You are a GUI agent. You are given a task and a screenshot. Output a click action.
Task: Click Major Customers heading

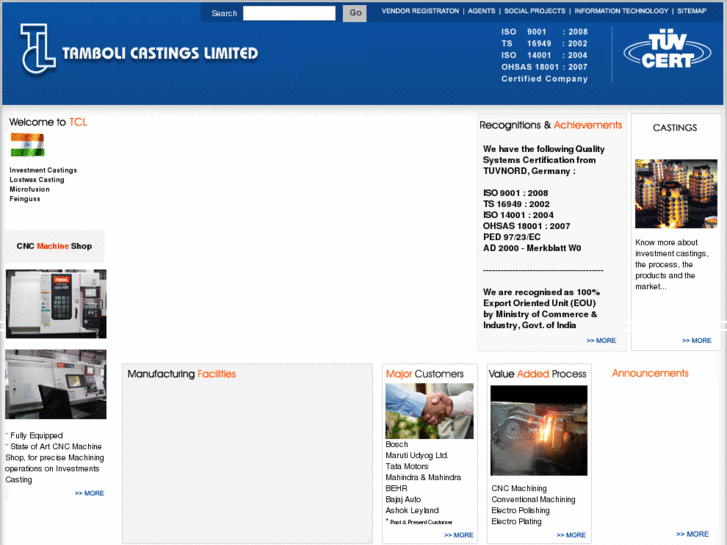425,374
